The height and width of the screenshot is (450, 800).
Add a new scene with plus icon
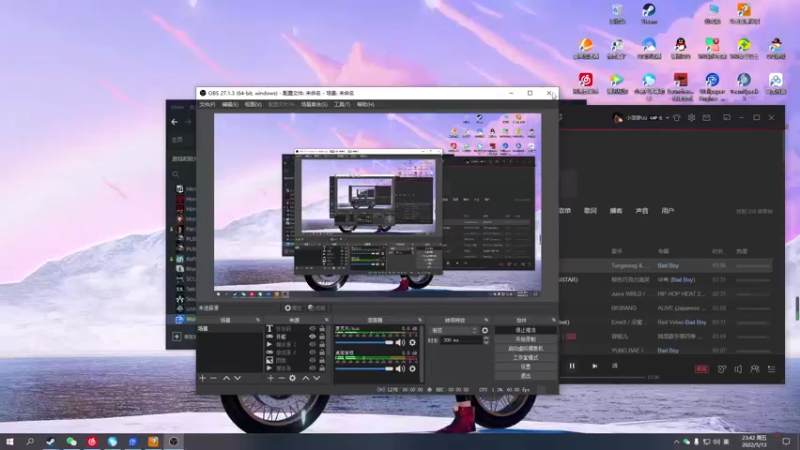tap(203, 378)
